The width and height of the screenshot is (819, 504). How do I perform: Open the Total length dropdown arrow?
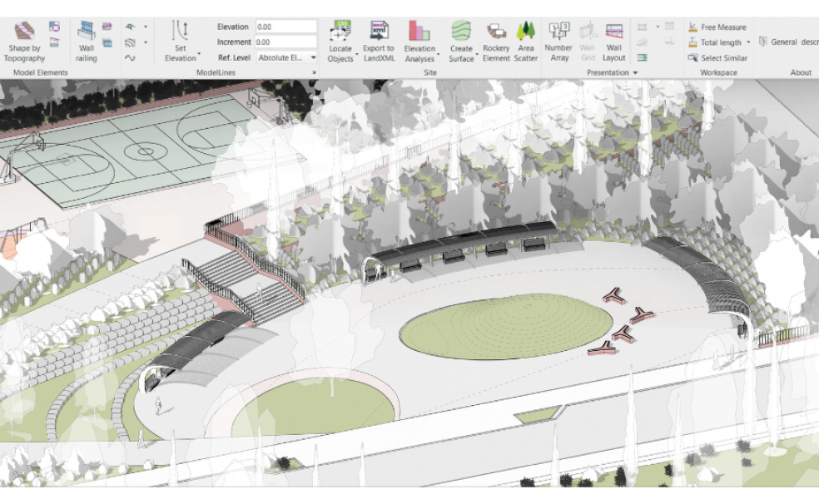(x=747, y=42)
